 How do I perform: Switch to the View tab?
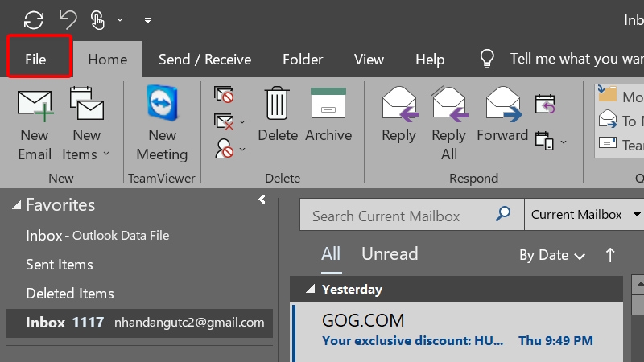369,60
